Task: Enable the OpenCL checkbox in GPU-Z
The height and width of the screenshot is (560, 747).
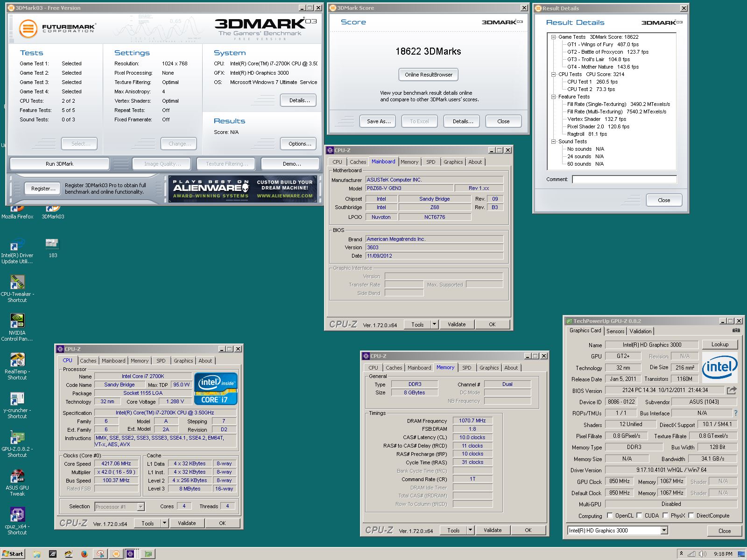Action: (610, 516)
